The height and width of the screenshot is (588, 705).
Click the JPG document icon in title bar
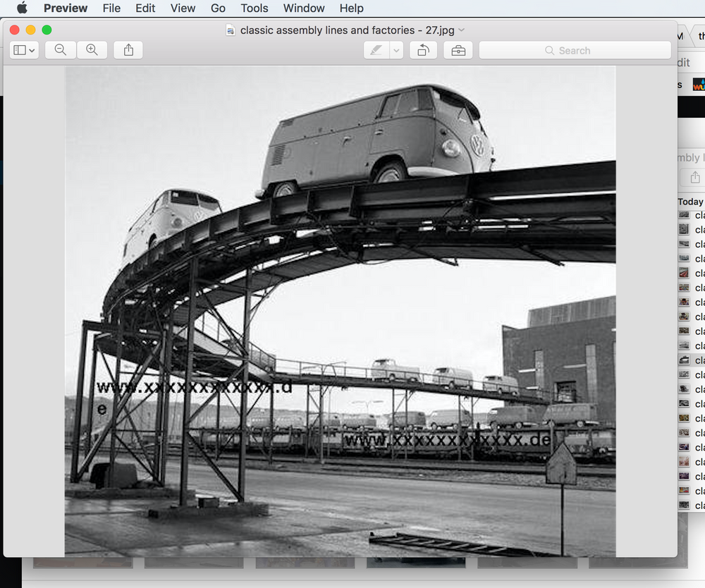[231, 30]
